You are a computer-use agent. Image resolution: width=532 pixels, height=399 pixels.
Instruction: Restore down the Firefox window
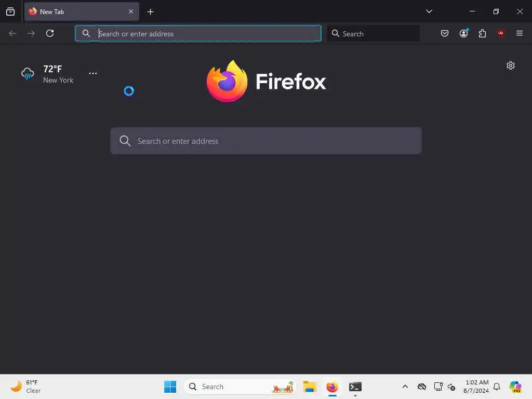(x=496, y=11)
